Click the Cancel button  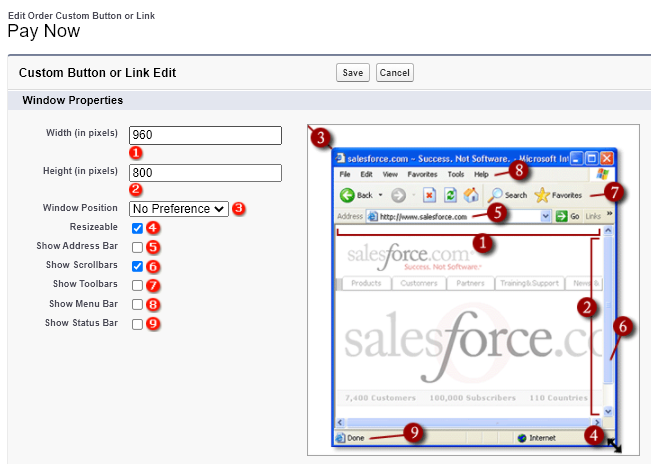[x=394, y=73]
